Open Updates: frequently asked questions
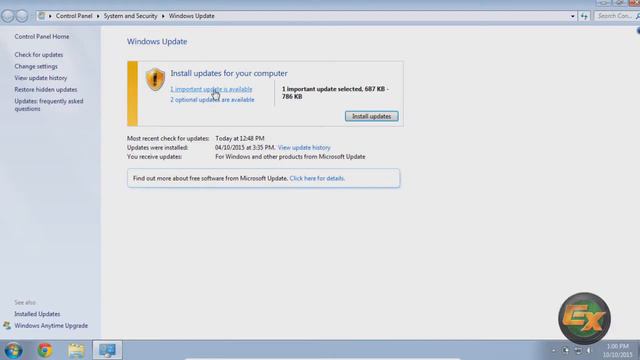 [49, 105]
